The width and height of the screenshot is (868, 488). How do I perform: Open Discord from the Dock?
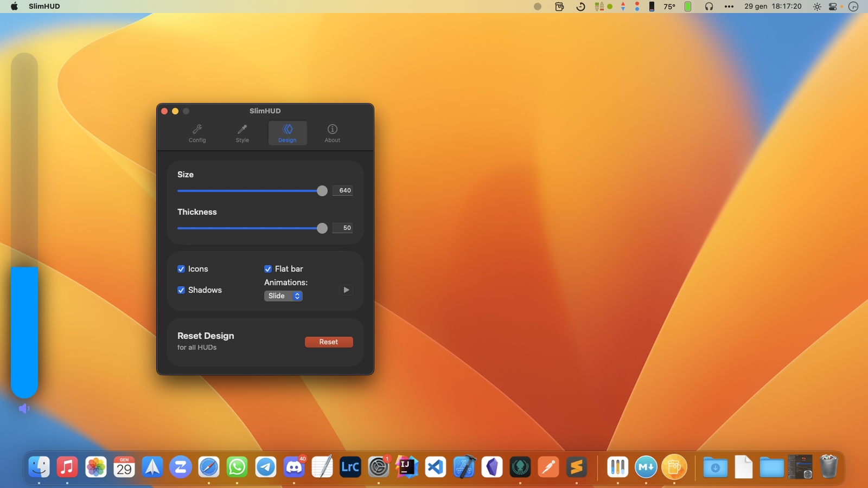tap(294, 467)
